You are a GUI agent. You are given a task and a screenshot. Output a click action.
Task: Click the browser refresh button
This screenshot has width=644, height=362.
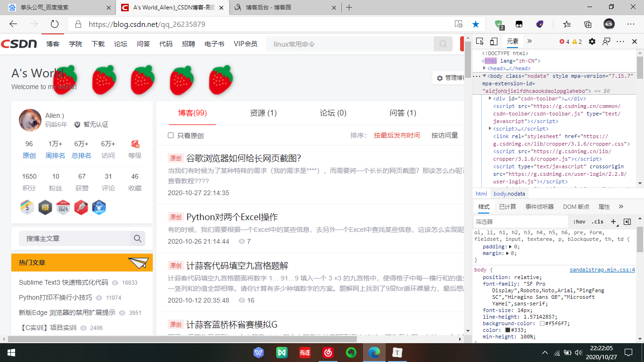tap(54, 24)
